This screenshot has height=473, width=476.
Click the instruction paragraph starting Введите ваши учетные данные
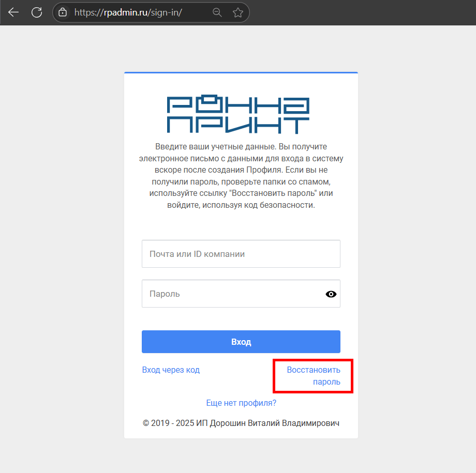coord(241,176)
